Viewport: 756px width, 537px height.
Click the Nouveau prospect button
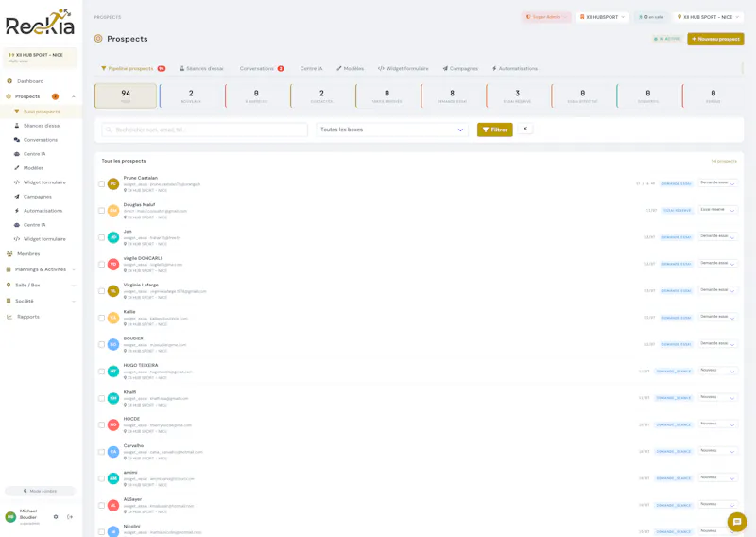click(715, 39)
